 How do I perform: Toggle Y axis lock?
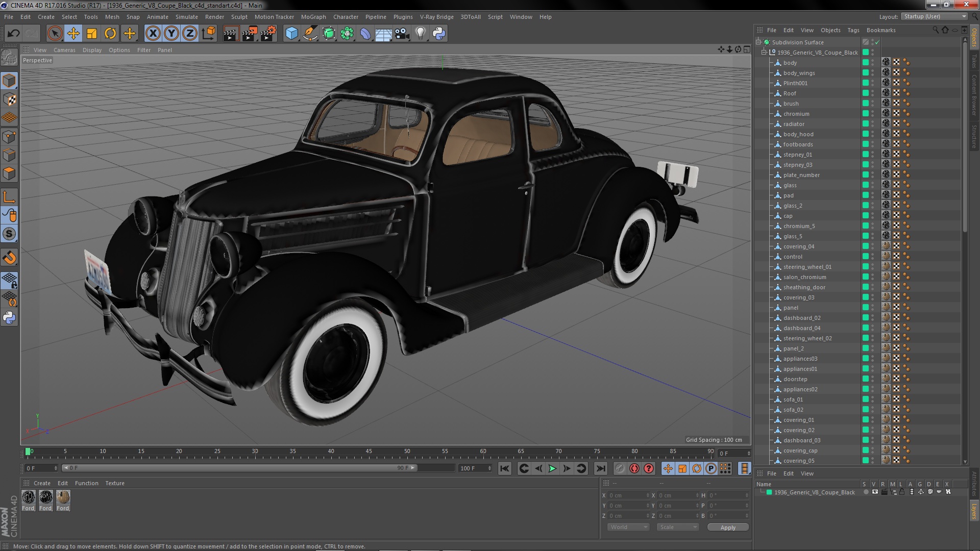171,34
